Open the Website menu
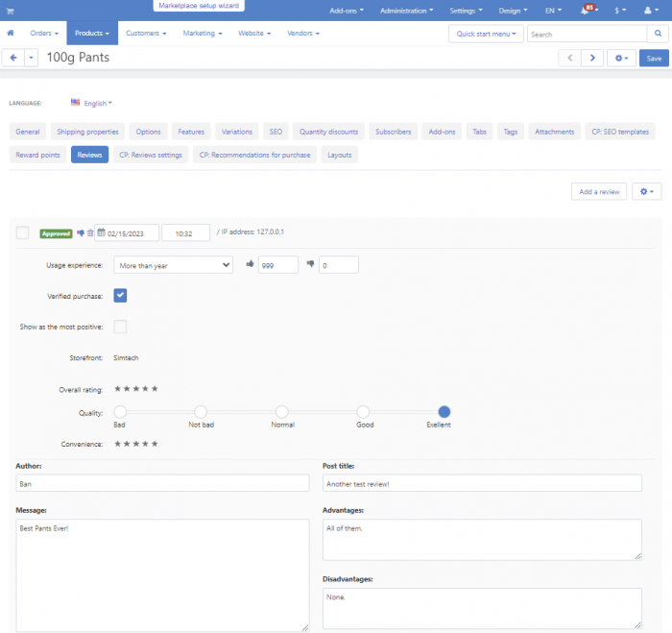The width and height of the screenshot is (672, 633). point(254,33)
